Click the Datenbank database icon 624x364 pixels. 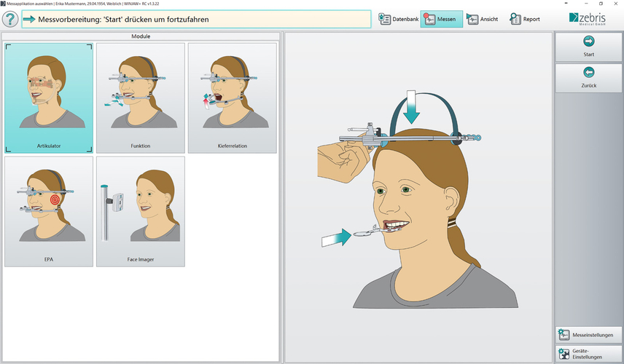385,19
